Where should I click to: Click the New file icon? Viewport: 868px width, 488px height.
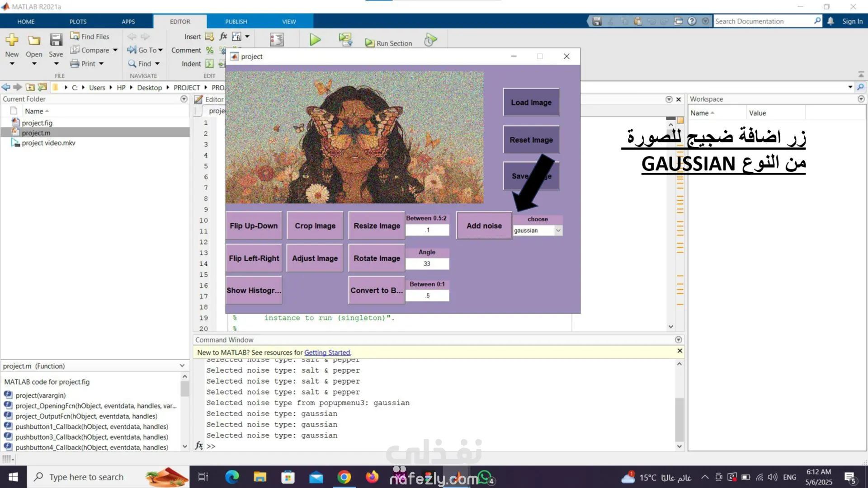pos(12,40)
